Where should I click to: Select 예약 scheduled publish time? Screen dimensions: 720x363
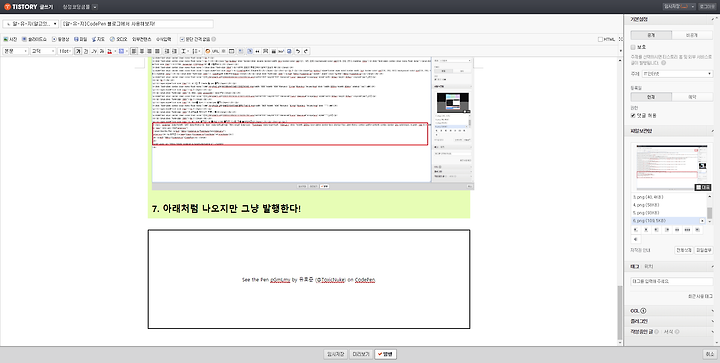pyautogui.click(x=692, y=97)
